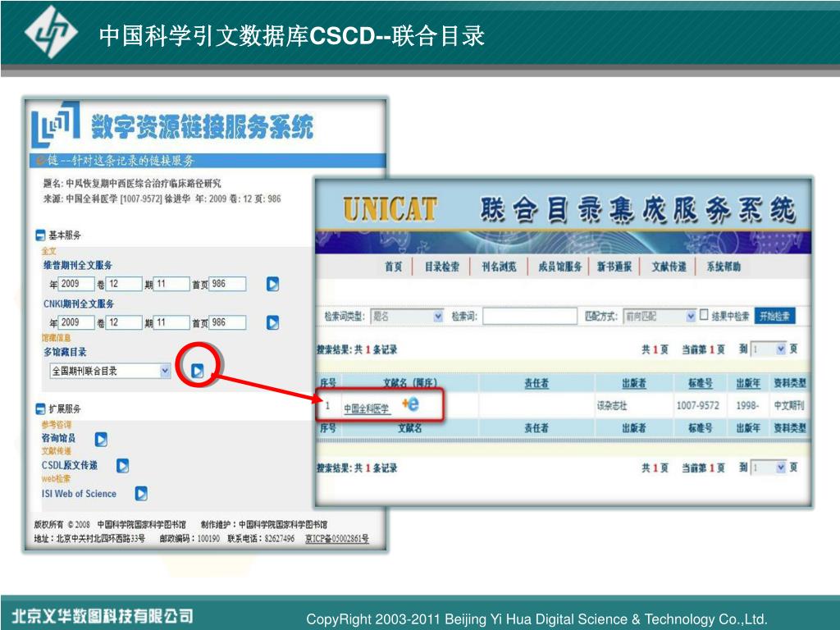Click the 中文期刊 type cell

point(789,405)
